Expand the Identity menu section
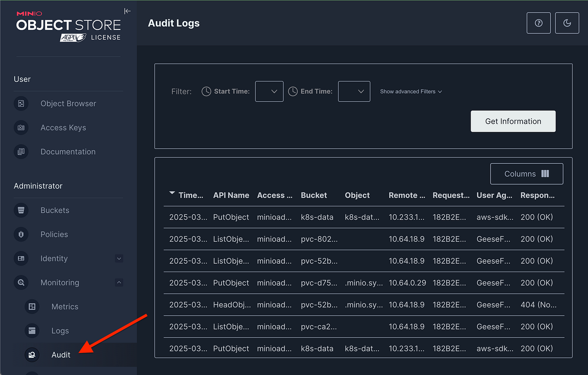 point(119,259)
